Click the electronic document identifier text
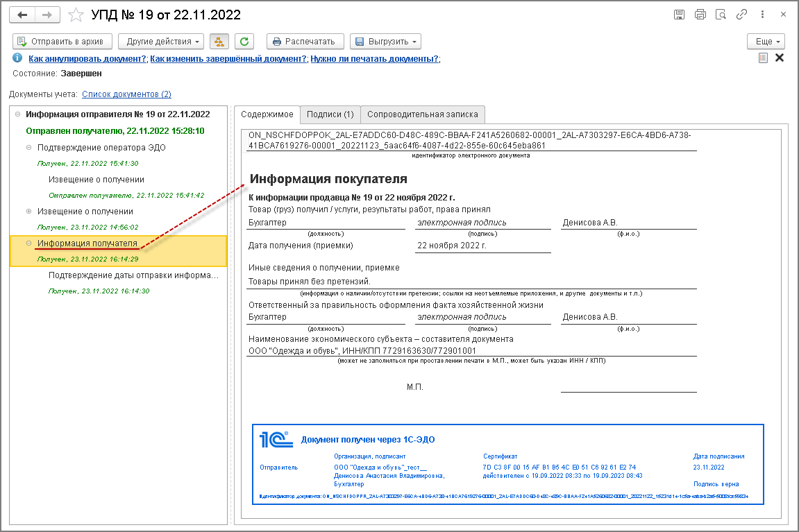The image size is (799, 532). coord(469,141)
